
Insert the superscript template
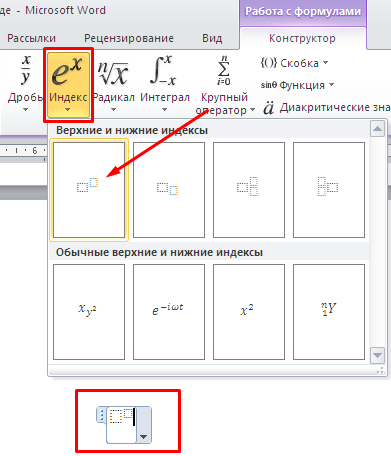click(x=89, y=190)
